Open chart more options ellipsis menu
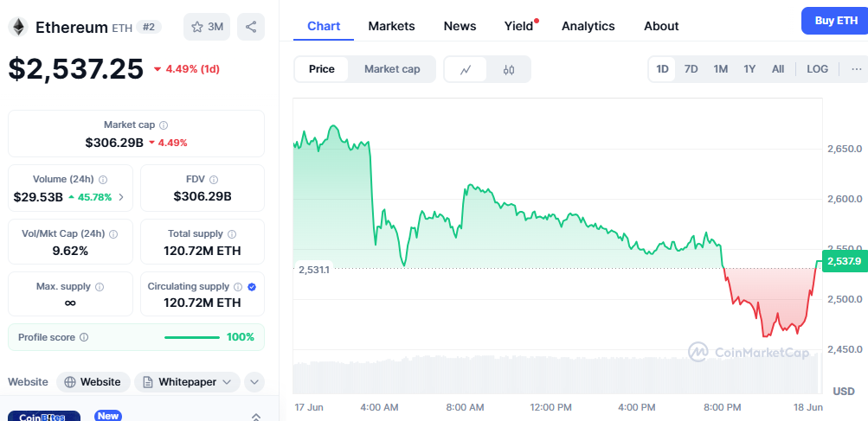The image size is (868, 421). (x=857, y=69)
